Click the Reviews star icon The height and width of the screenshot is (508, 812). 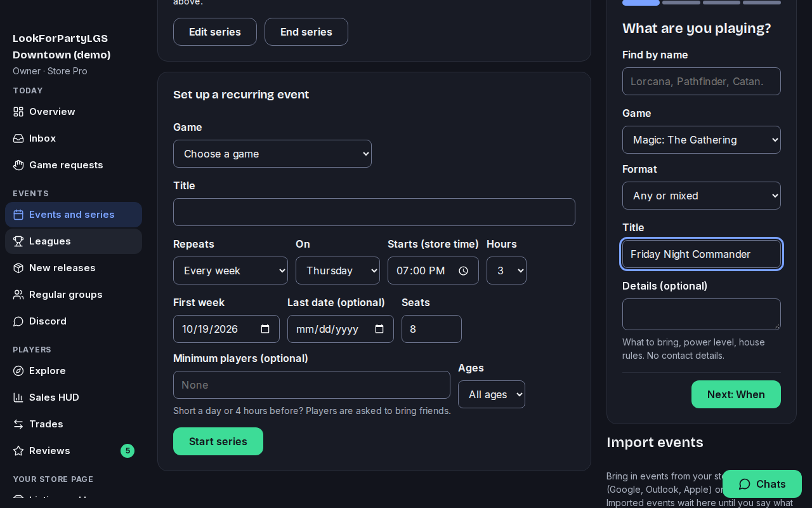(18, 451)
